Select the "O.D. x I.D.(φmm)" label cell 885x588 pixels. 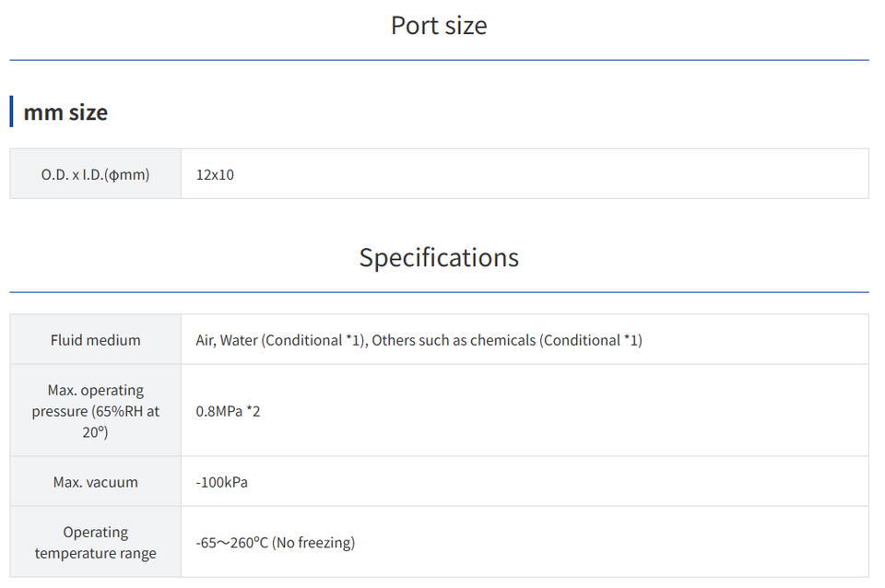[96, 174]
